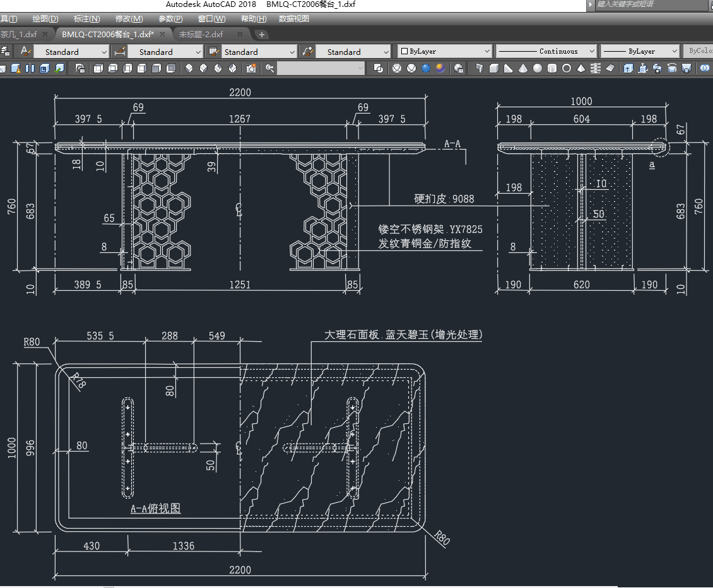The width and height of the screenshot is (713, 588).
Task: Close the BMLQ-CT2006餐台_1.dxf tab
Action: [162, 34]
